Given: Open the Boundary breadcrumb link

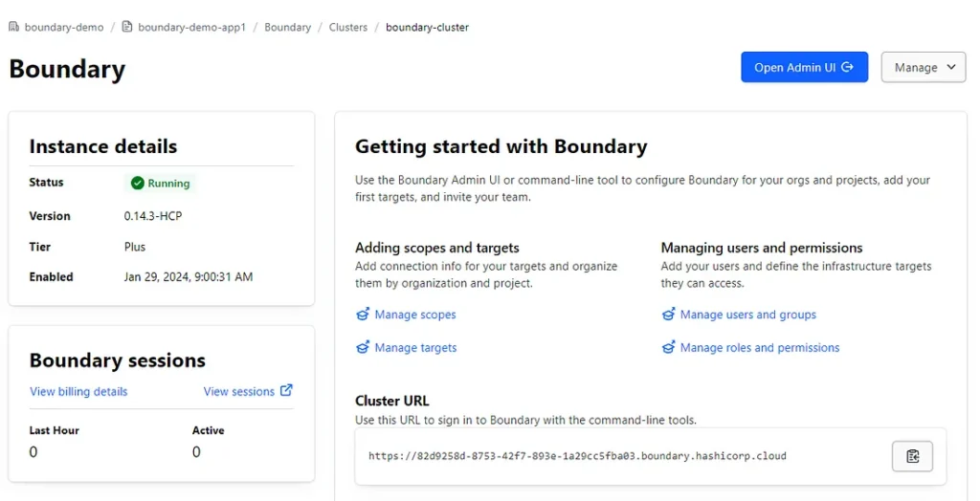Looking at the screenshot, I should pos(288,27).
